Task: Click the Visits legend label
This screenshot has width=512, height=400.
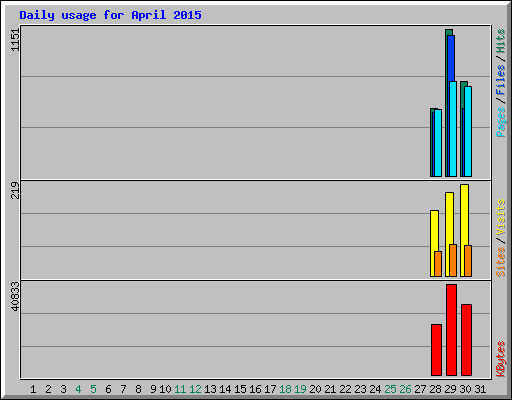Action: click(x=501, y=217)
